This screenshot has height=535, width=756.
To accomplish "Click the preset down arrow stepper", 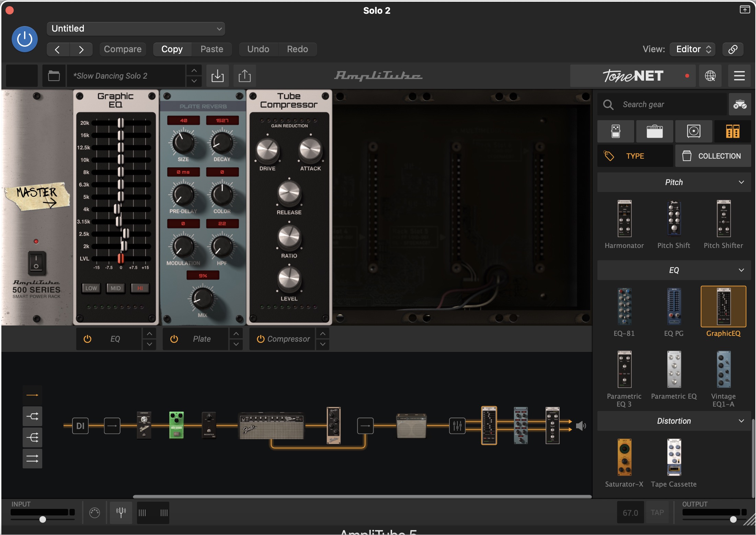I will click(x=194, y=81).
